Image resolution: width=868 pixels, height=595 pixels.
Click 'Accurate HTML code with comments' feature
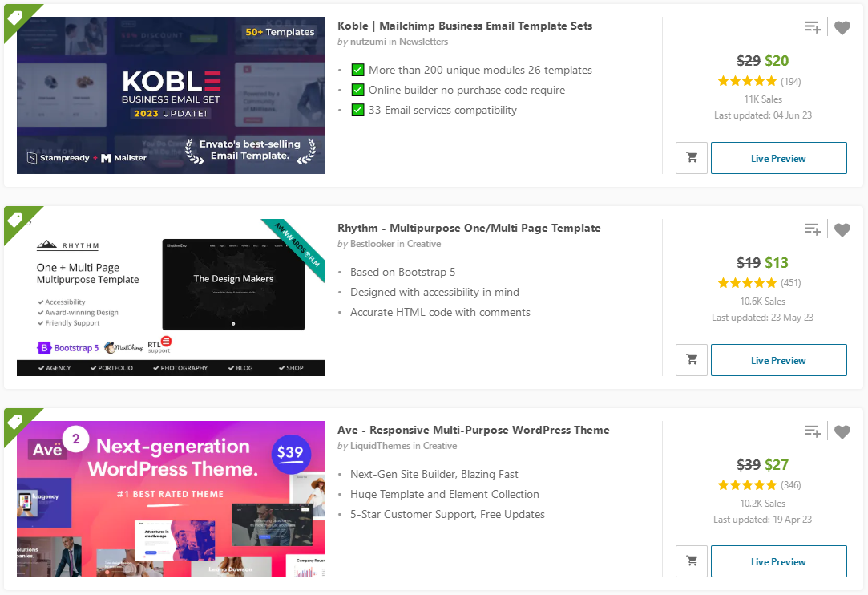(x=440, y=313)
